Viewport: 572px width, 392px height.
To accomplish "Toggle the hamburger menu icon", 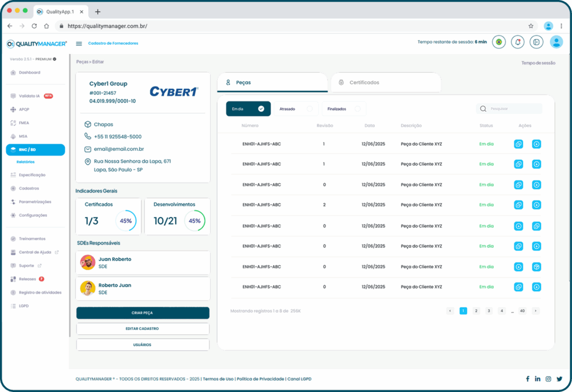I will tap(79, 44).
